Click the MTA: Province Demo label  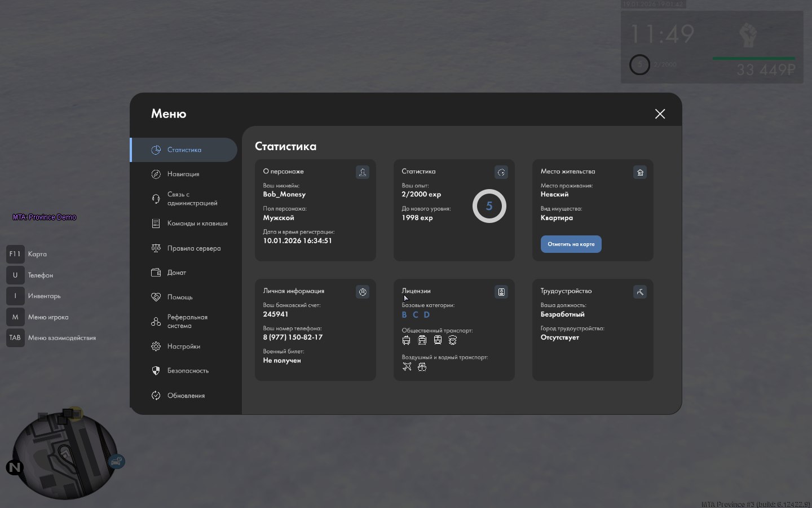click(45, 217)
